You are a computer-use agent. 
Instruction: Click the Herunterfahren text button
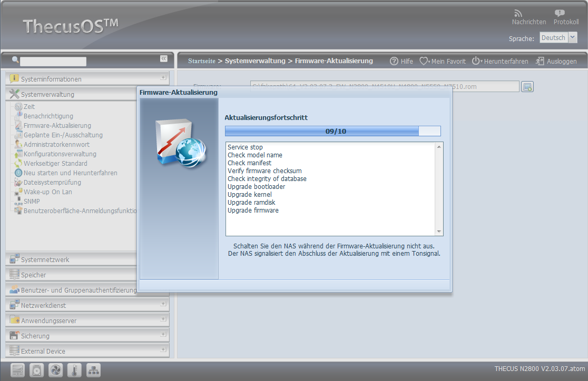tap(506, 62)
